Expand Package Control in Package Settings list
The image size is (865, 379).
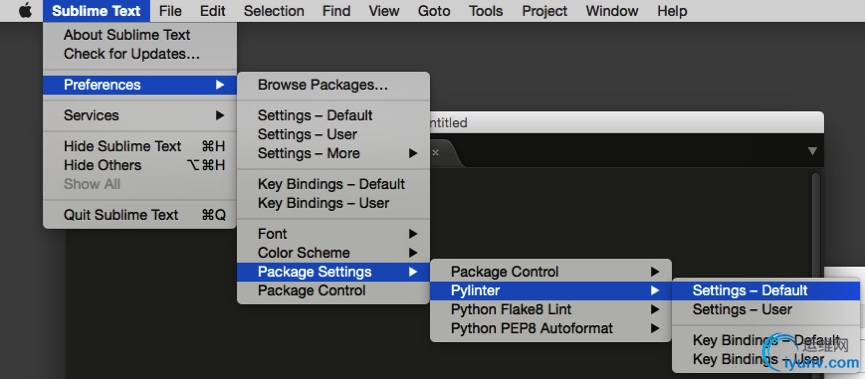pyautogui.click(x=551, y=271)
